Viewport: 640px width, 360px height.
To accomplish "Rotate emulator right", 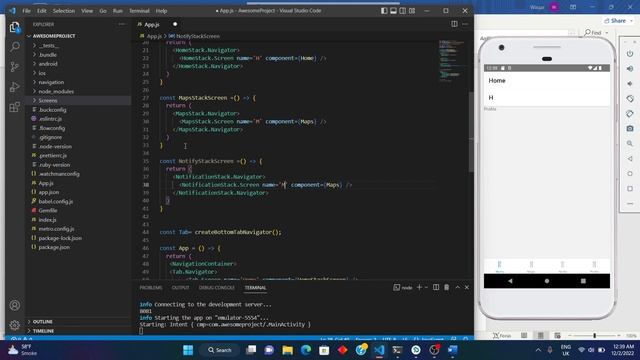I will click(630, 113).
